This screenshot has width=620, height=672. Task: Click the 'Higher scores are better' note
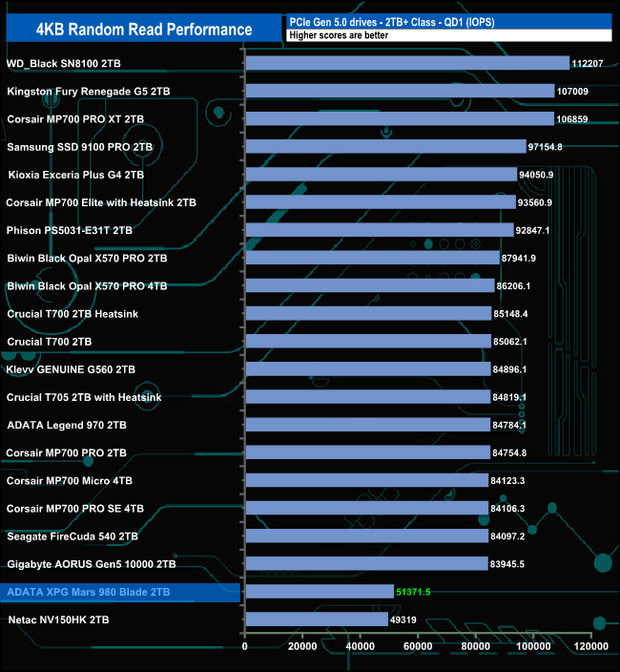pyautogui.click(x=339, y=35)
